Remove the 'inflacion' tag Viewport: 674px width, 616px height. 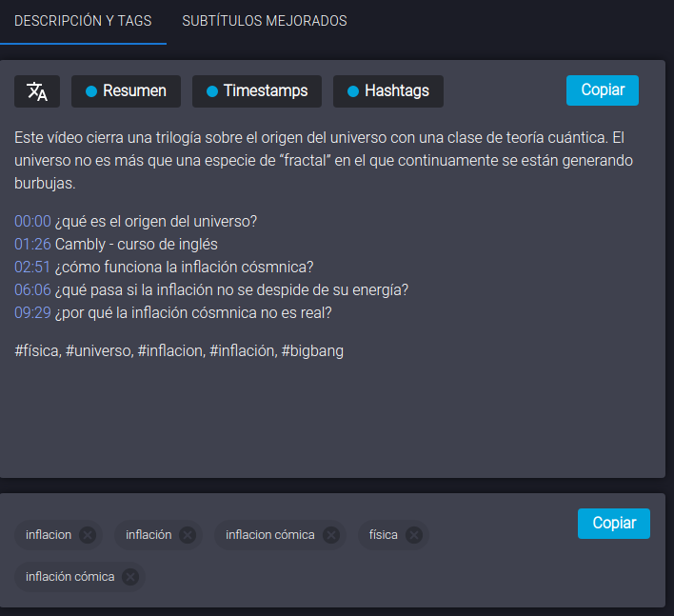[x=88, y=535]
